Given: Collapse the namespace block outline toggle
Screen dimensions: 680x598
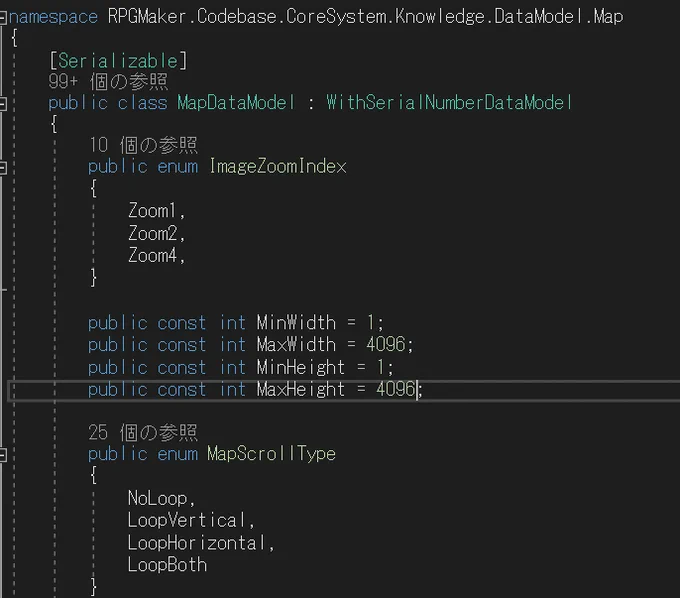Looking at the screenshot, I should point(3,18).
